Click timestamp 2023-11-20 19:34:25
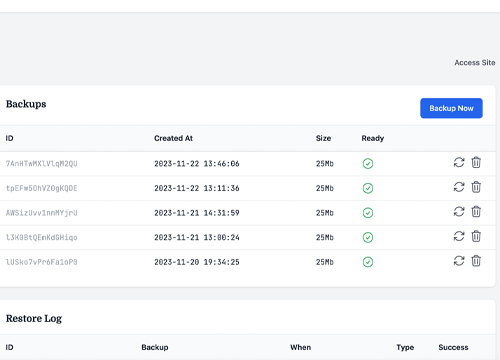Viewport: 500px width, 360px height. [197, 262]
